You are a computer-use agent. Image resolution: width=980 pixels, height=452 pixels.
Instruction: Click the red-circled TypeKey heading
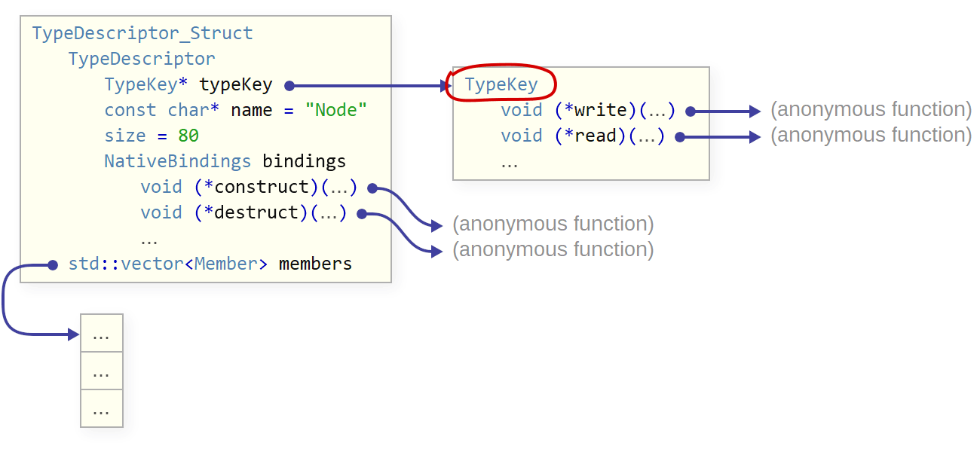click(x=501, y=84)
